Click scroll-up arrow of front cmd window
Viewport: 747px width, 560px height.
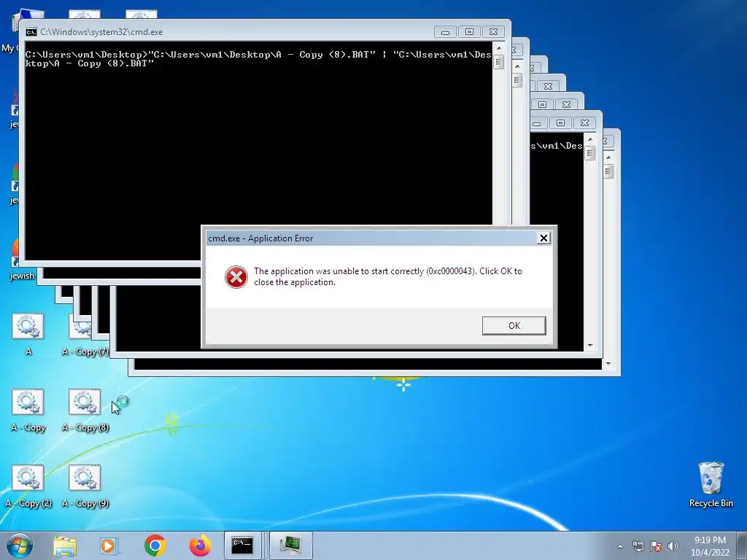coord(499,48)
